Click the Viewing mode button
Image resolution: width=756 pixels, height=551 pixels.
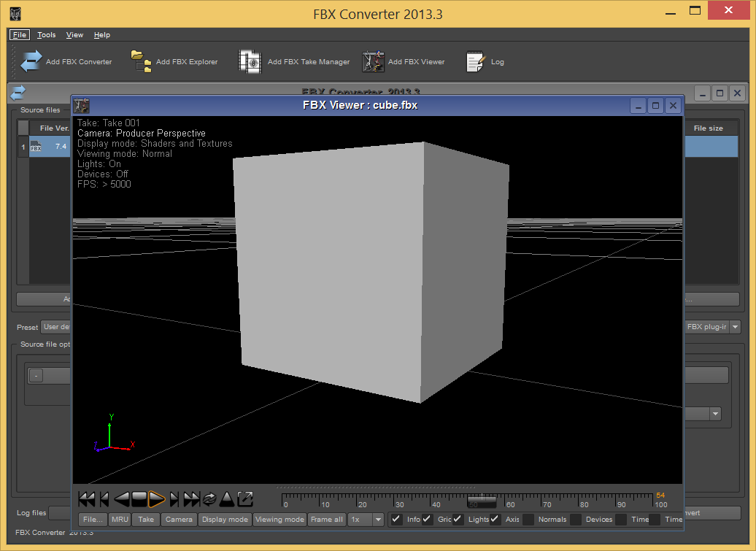pyautogui.click(x=279, y=520)
